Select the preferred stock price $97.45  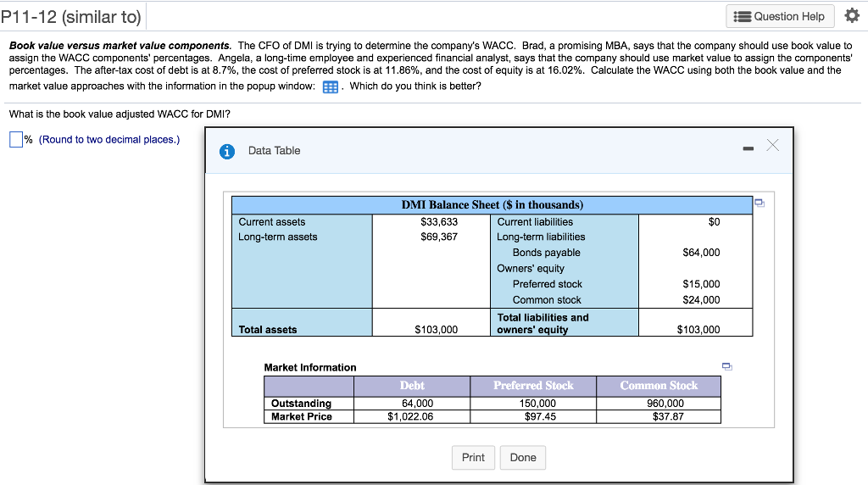click(x=540, y=417)
